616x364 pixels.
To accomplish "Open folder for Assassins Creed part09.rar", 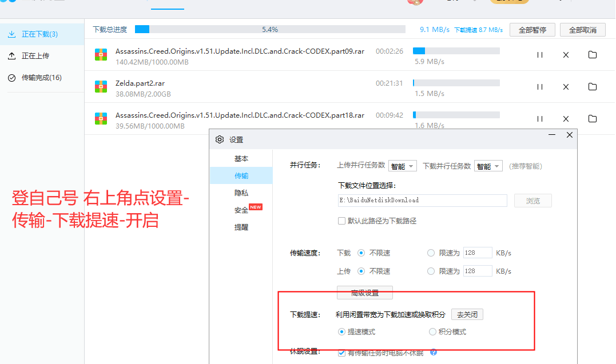I will click(x=593, y=55).
